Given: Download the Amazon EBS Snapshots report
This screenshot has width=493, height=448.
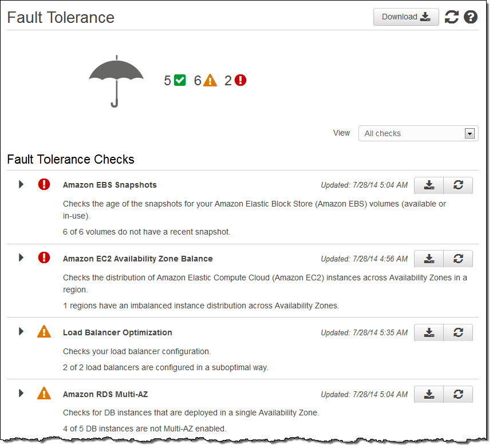Looking at the screenshot, I should pyautogui.click(x=429, y=185).
